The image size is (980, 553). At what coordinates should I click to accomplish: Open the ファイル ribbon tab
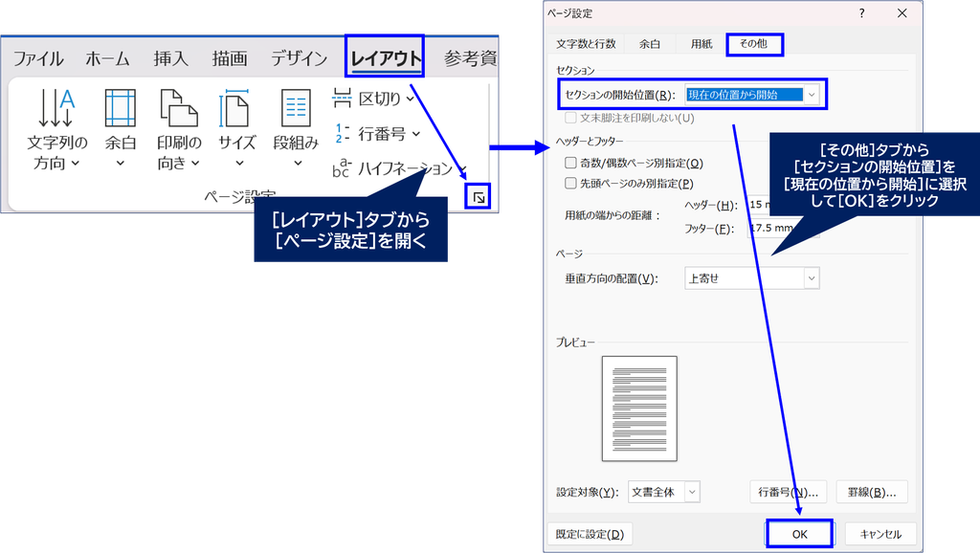click(x=38, y=58)
